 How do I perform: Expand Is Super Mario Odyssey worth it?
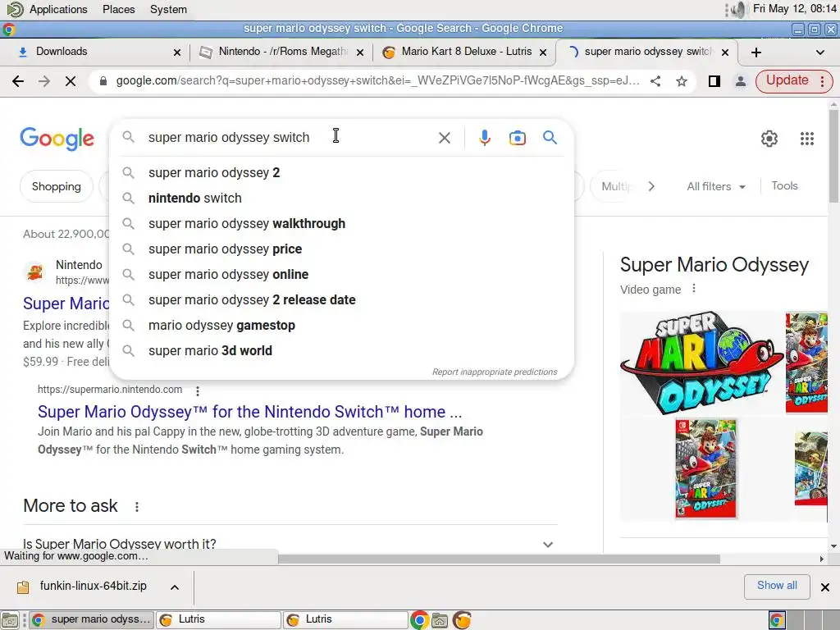(x=290, y=544)
